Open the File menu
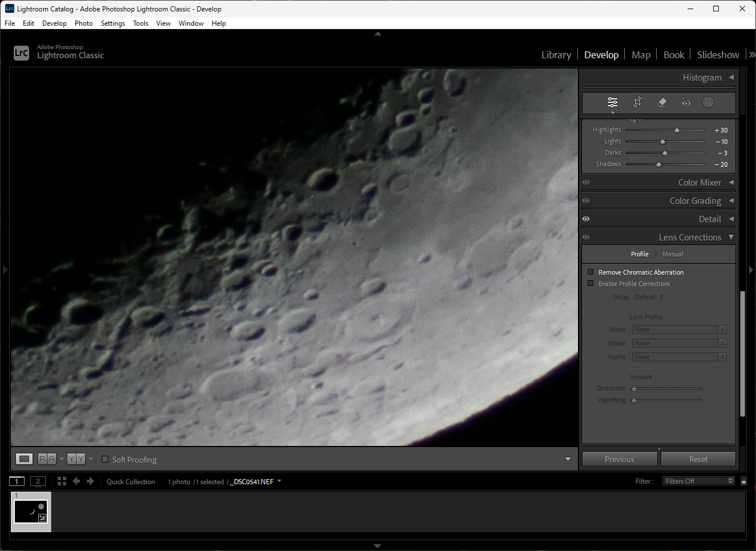The width and height of the screenshot is (756, 551). click(x=10, y=23)
